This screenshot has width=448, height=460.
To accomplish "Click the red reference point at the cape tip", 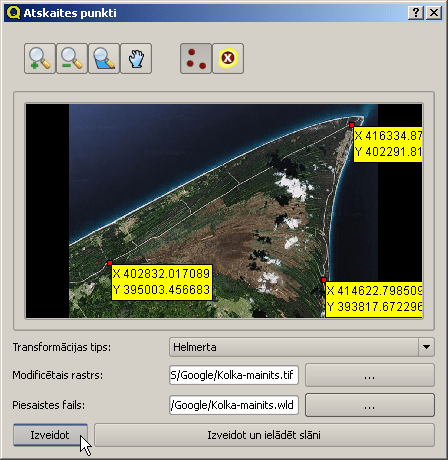I will coord(352,125).
